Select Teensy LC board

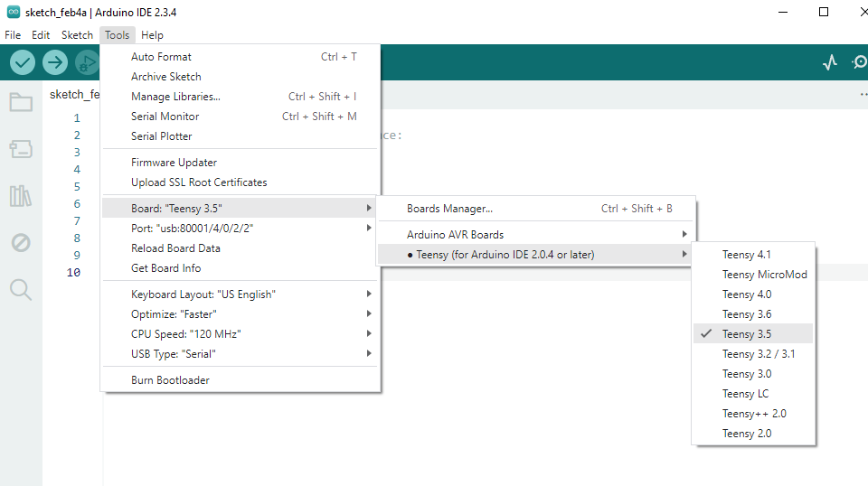click(x=753, y=394)
